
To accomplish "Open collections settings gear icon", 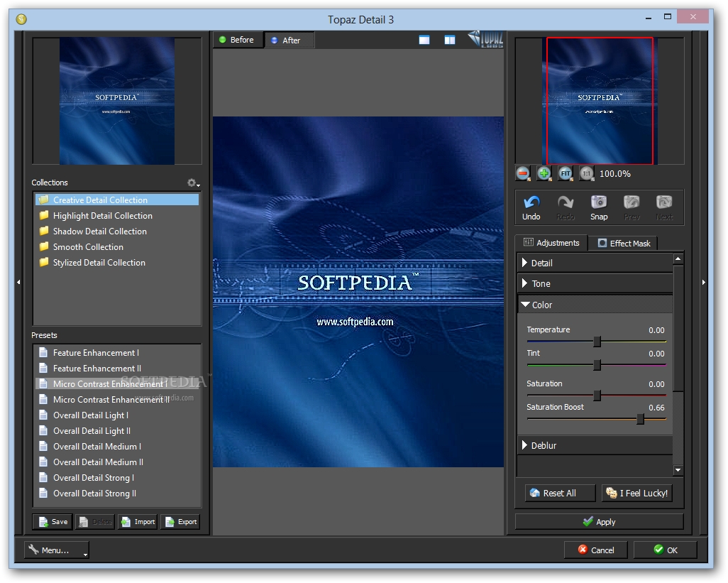I will click(192, 182).
